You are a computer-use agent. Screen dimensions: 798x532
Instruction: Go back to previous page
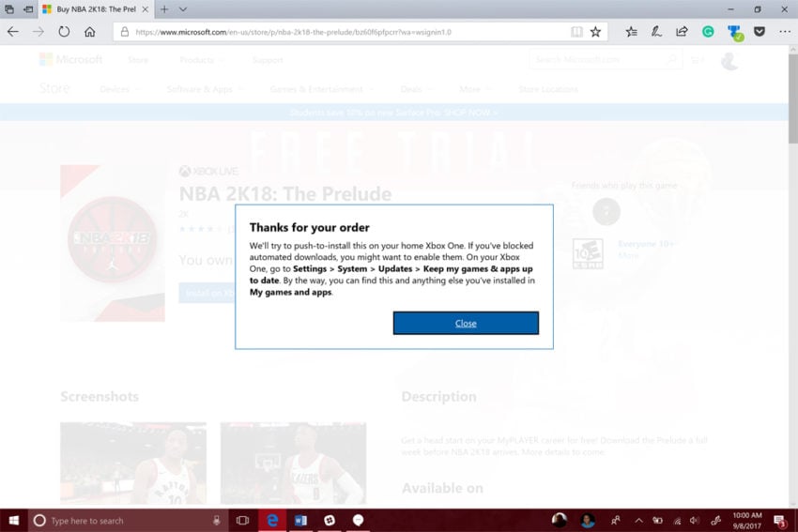(x=13, y=32)
